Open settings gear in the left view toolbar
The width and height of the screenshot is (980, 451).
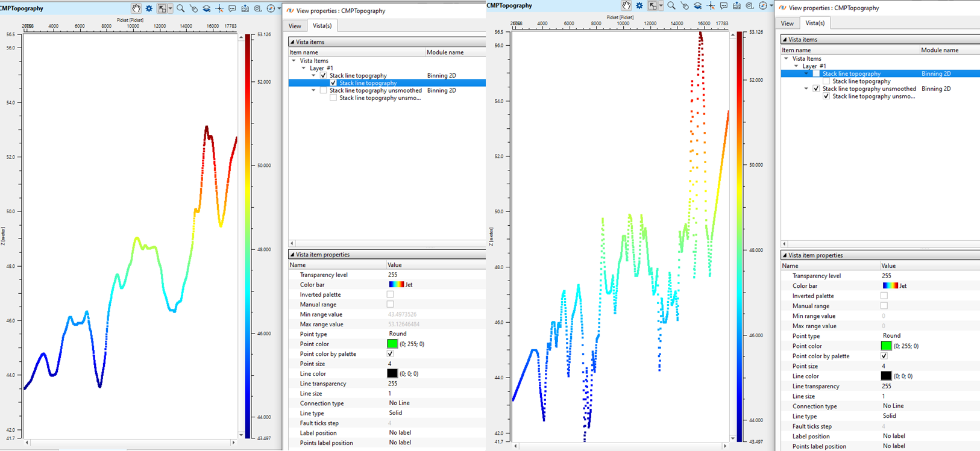[149, 8]
